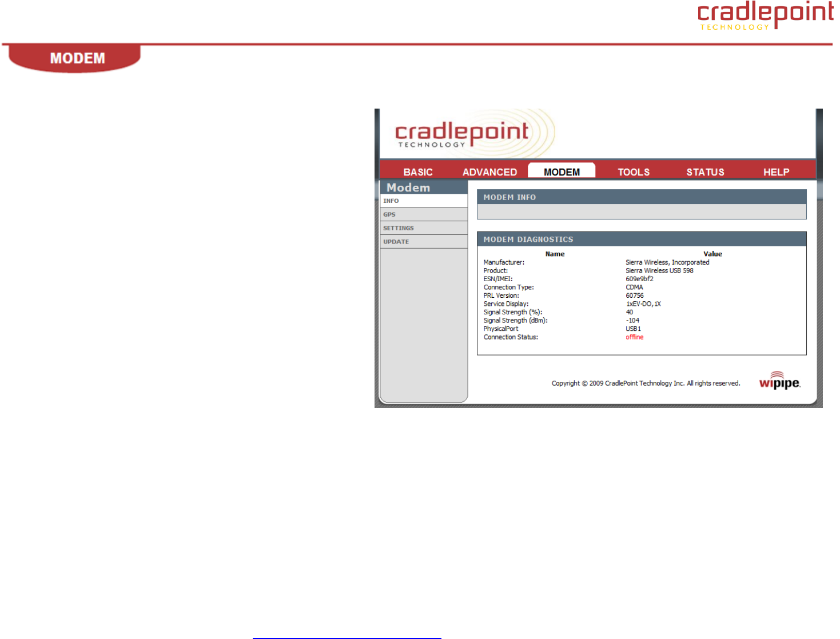
Task: Click the Signal Strength (dBm) label
Action: coord(516,321)
